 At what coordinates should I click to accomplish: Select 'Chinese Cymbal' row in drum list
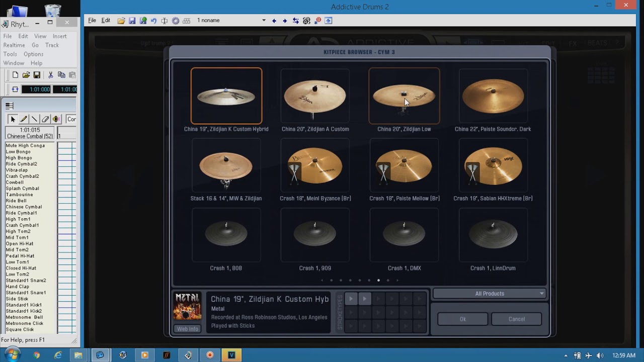pyautogui.click(x=24, y=207)
